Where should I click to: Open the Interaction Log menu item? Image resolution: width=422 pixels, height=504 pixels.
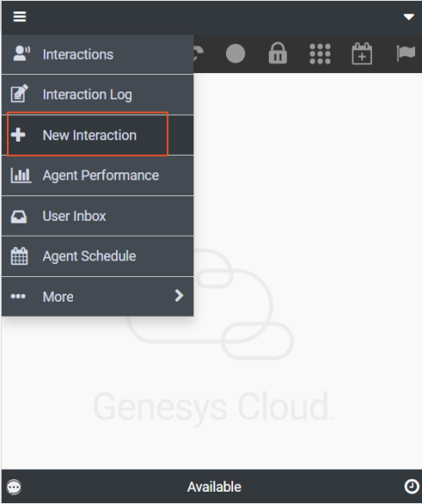(98, 94)
